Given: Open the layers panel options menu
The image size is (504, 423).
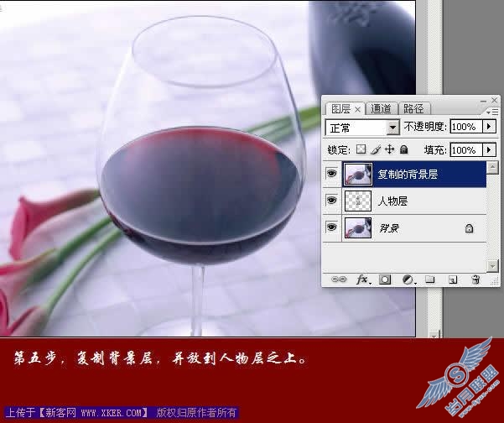Looking at the screenshot, I should pyautogui.click(x=492, y=112).
